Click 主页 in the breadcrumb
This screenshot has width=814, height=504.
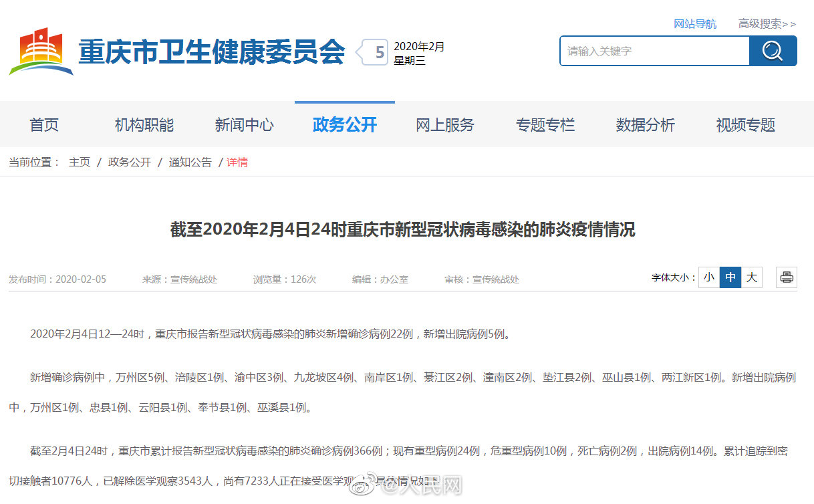(x=80, y=162)
